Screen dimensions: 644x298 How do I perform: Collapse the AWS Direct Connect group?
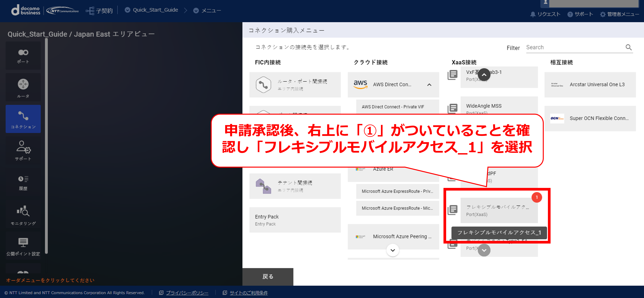(429, 85)
